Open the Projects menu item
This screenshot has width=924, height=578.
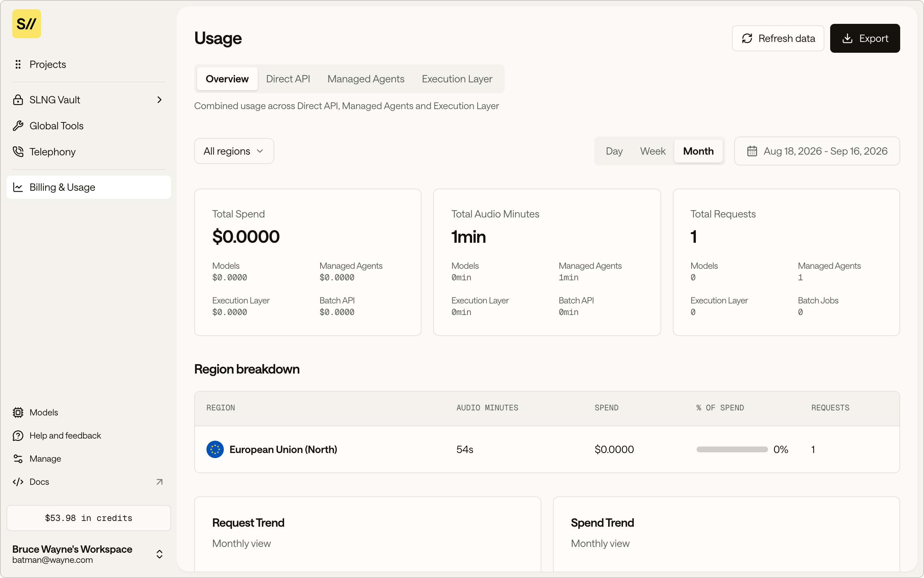tap(88, 64)
